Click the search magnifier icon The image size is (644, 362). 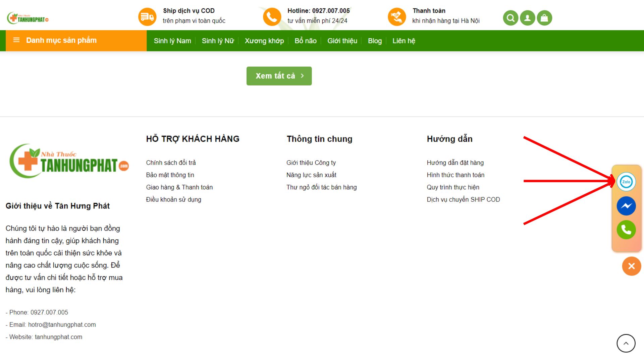click(511, 18)
